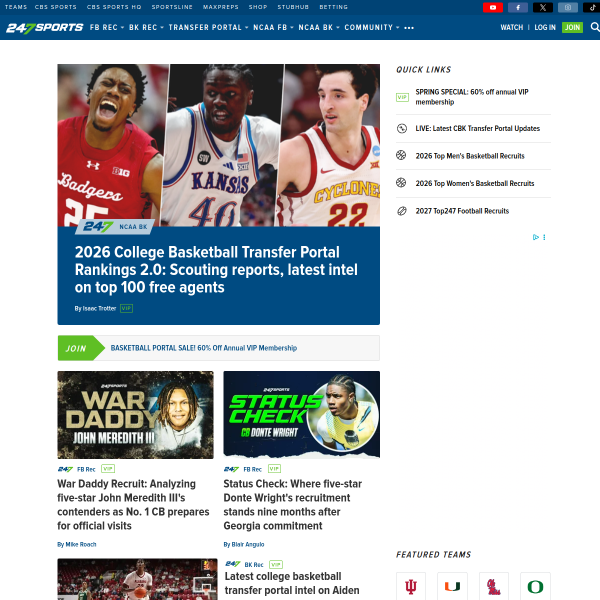Click FB Rec tag on War Daddy article

pos(86,469)
